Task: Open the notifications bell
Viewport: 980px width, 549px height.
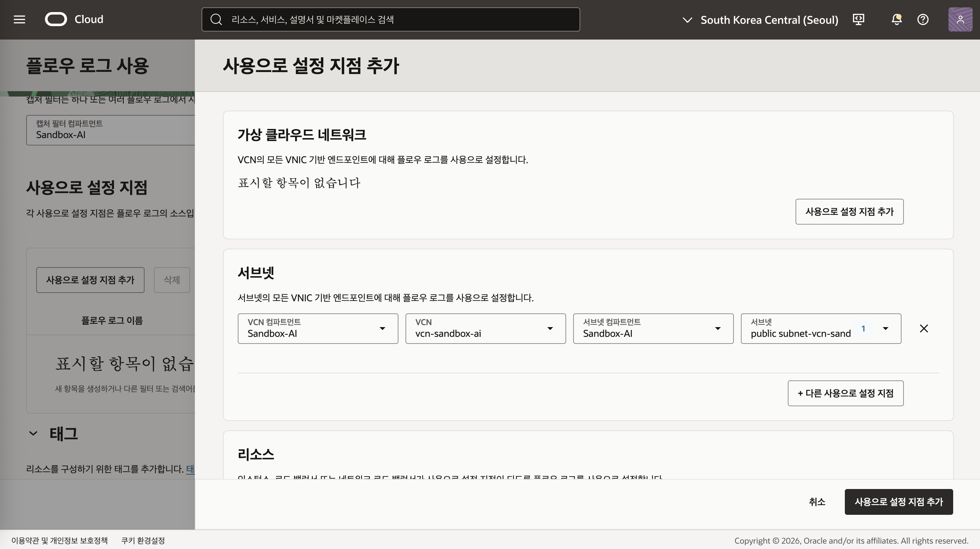Action: [x=896, y=19]
